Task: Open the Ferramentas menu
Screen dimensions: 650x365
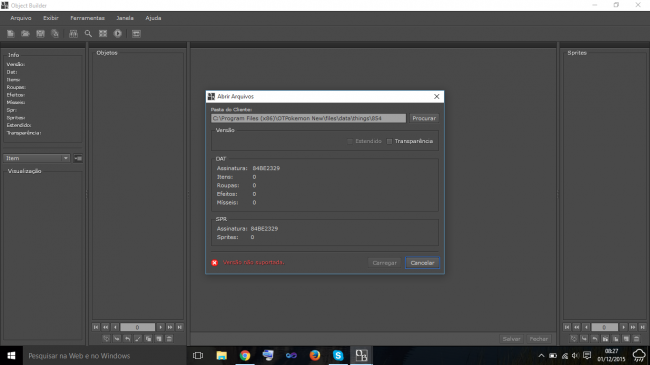Action: (x=87, y=18)
